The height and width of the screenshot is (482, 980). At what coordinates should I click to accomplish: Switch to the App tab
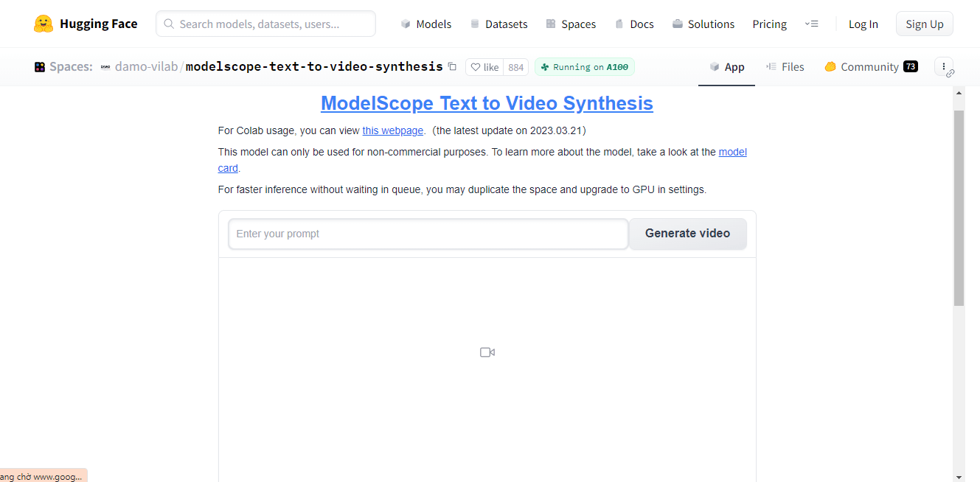click(726, 67)
